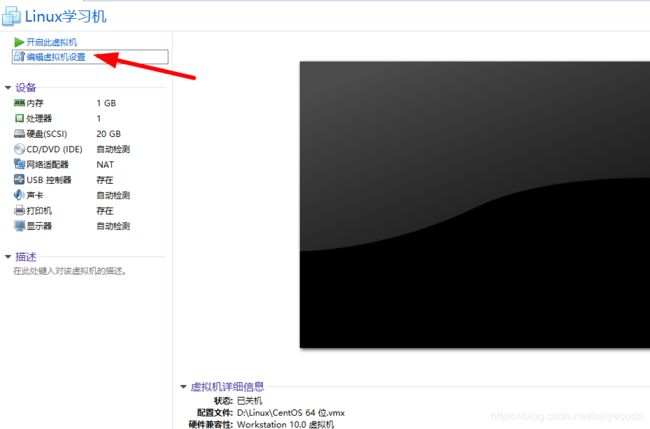Click the 存在 value beside USB 控制器
The image size is (650, 429).
coord(105,180)
